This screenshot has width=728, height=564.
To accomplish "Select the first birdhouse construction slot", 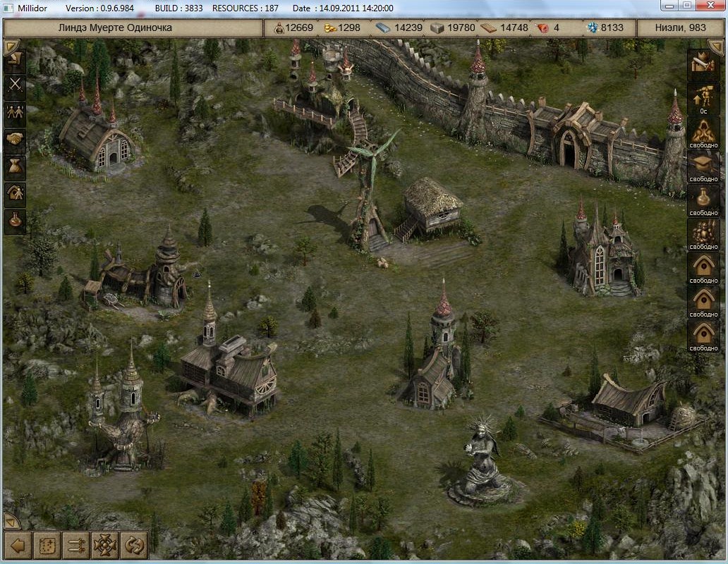I will tap(703, 268).
